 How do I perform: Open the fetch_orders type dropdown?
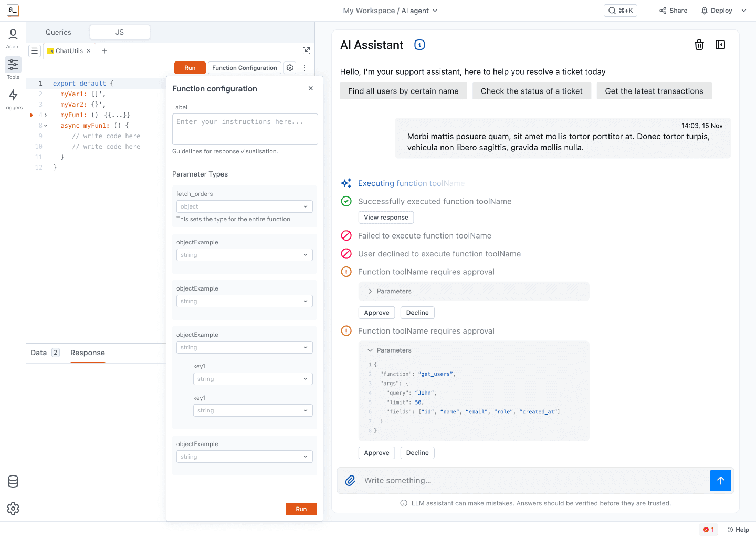tap(245, 206)
